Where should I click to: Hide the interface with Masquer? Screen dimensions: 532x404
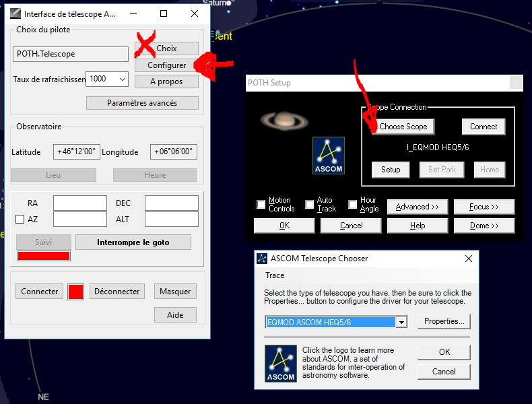point(175,292)
